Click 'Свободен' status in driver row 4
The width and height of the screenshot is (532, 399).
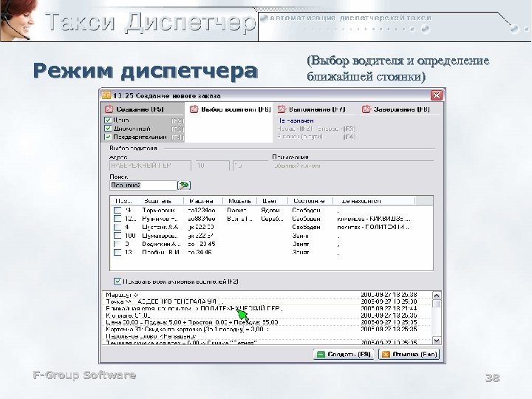point(306,227)
